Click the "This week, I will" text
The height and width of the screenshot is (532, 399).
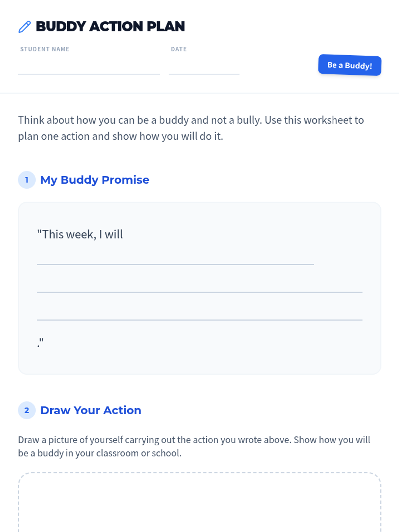pos(80,234)
